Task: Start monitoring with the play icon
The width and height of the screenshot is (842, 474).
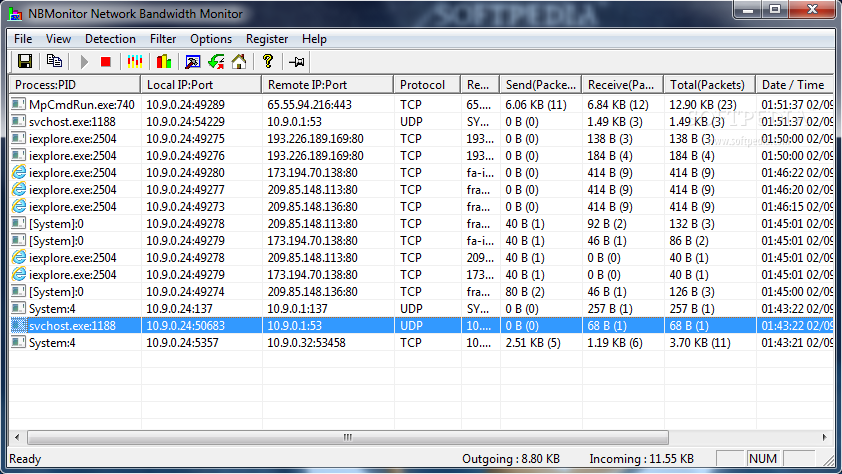Action: click(84, 62)
